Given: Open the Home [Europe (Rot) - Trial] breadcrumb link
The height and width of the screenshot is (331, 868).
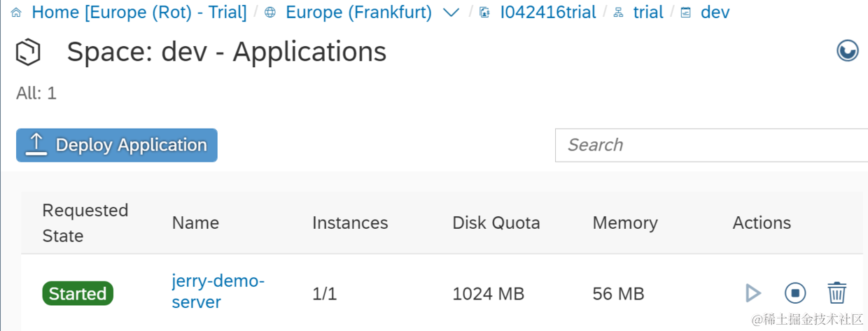Looking at the screenshot, I should (x=139, y=13).
